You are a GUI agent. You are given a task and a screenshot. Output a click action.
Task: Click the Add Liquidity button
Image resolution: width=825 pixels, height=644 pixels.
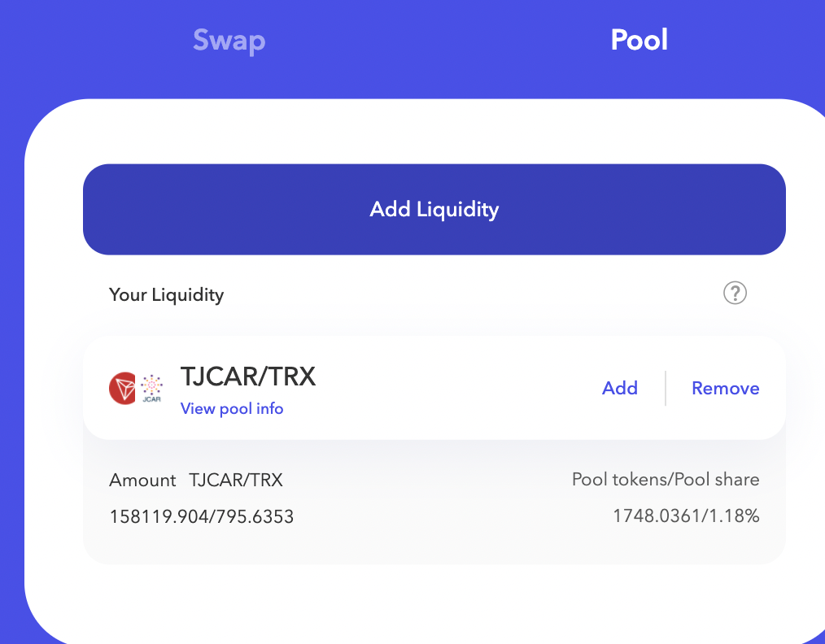click(434, 209)
